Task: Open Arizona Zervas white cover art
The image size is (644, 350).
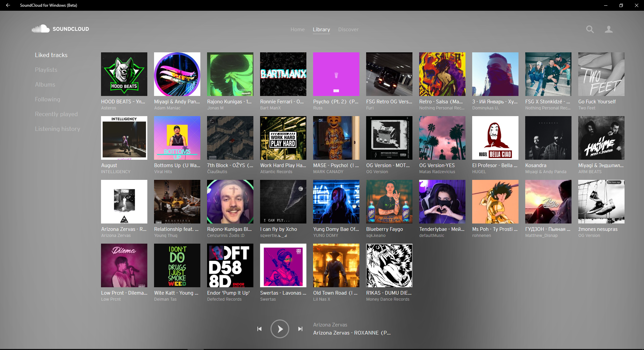Action: click(x=124, y=202)
